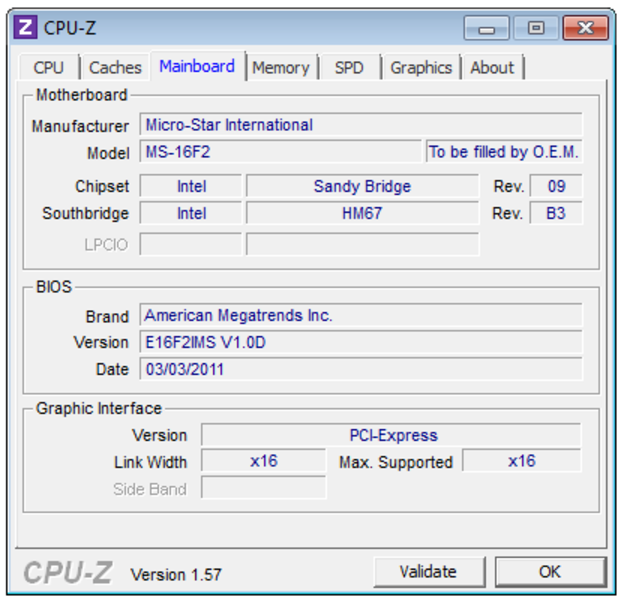Click the 'CPU-Z' title bar text

point(70,28)
